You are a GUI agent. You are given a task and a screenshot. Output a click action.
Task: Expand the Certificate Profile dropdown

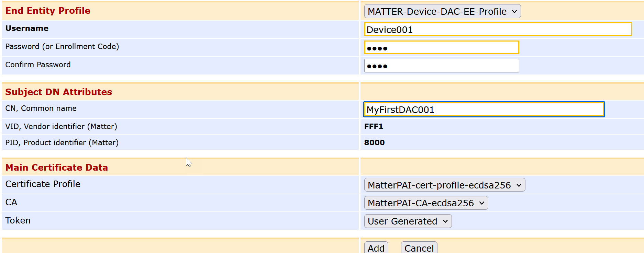pyautogui.click(x=444, y=185)
